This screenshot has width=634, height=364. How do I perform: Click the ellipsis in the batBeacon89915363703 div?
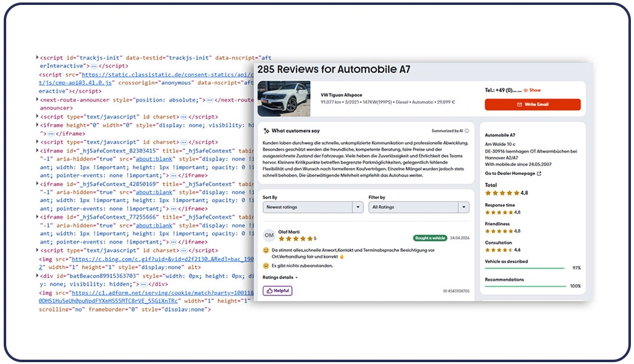[x=143, y=284]
